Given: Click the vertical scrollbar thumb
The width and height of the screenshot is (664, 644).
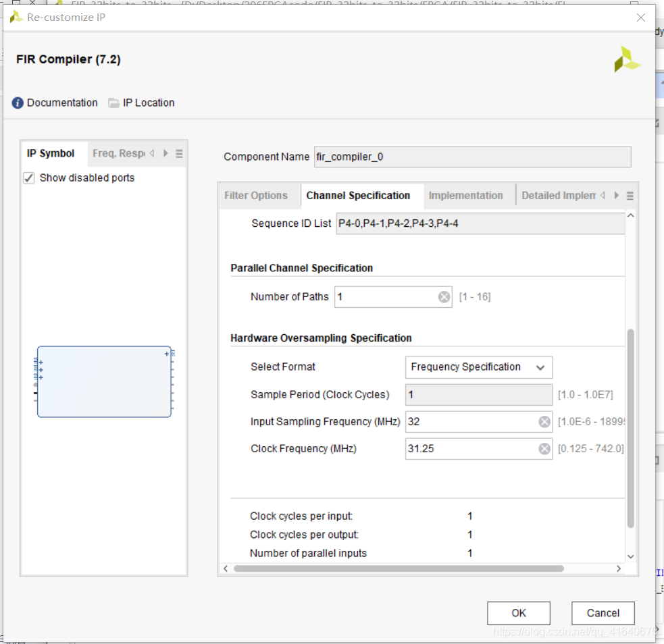Looking at the screenshot, I should [x=630, y=428].
